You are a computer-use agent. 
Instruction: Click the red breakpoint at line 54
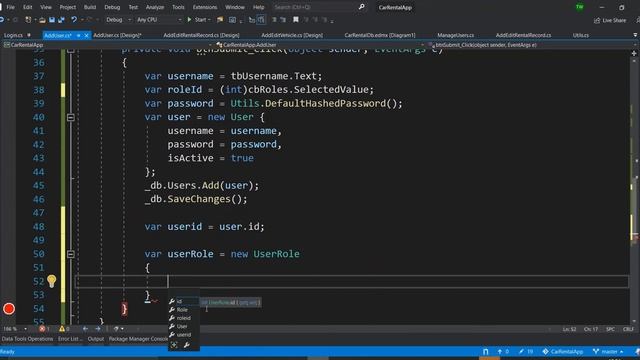(x=9, y=309)
